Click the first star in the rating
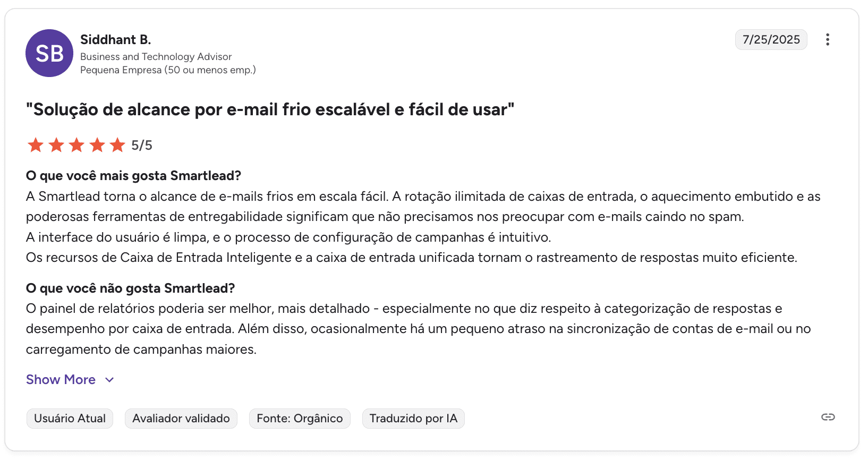 36,145
